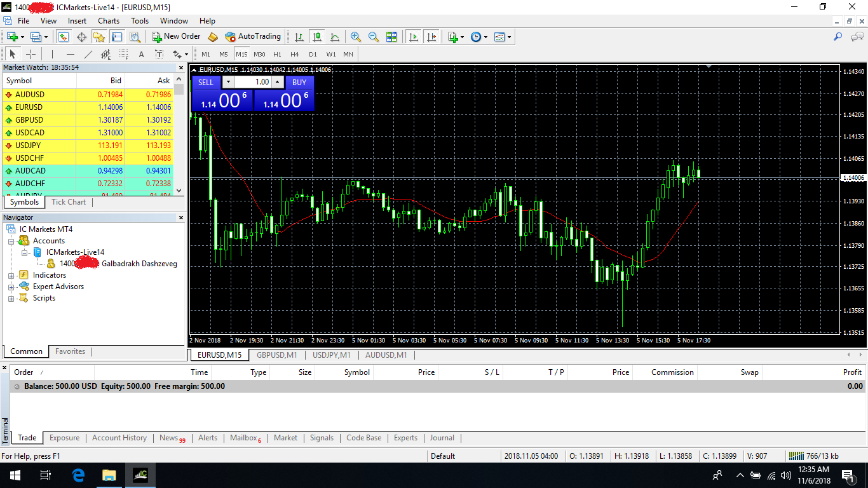Viewport: 868px width, 488px height.
Task: Close the Market Watch panel
Action: click(x=180, y=67)
